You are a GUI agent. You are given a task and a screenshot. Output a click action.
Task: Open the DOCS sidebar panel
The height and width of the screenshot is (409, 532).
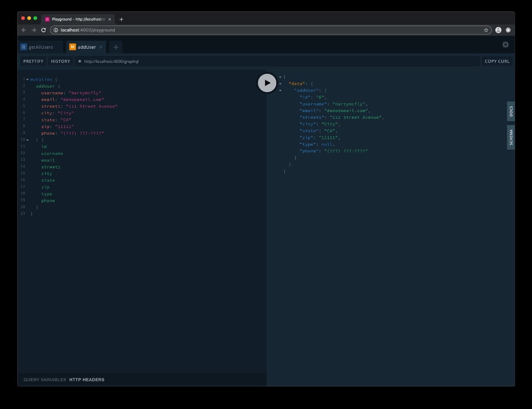510,111
